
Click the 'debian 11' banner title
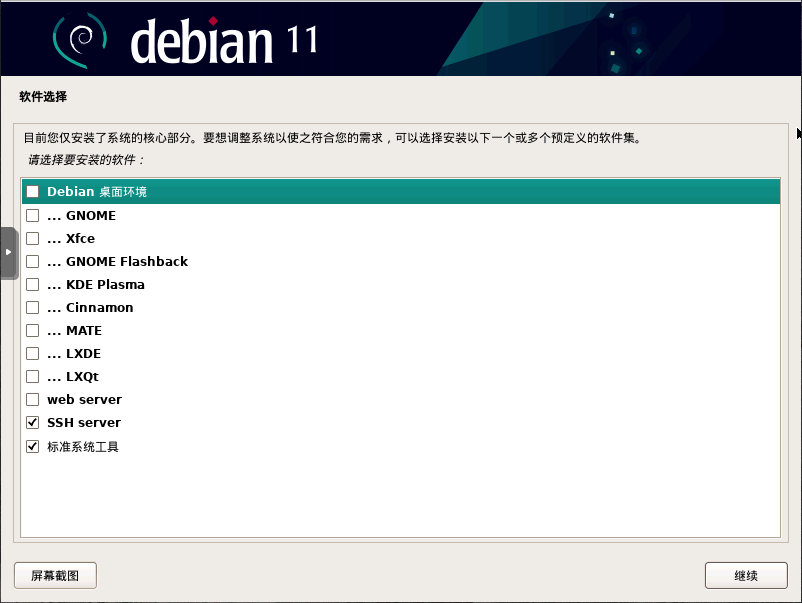pos(224,40)
